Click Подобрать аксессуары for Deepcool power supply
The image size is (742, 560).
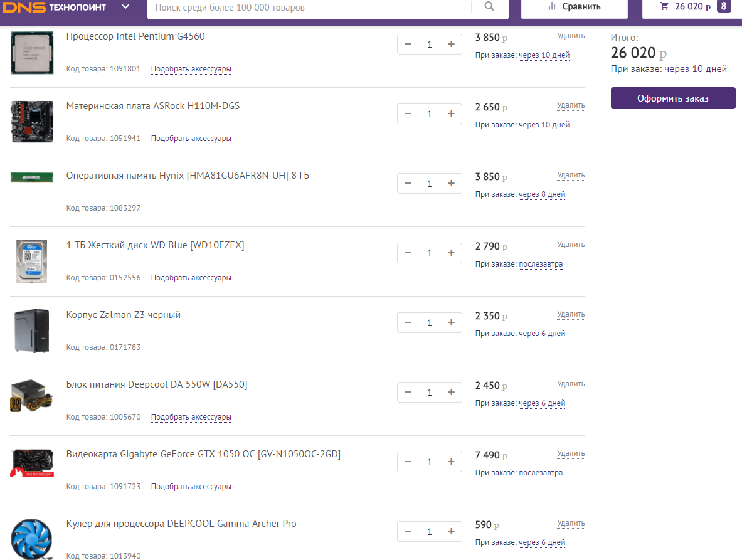click(191, 417)
